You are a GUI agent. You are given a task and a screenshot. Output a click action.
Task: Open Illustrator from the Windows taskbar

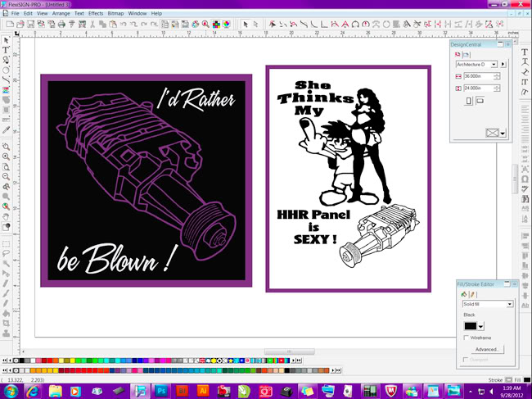point(203,391)
